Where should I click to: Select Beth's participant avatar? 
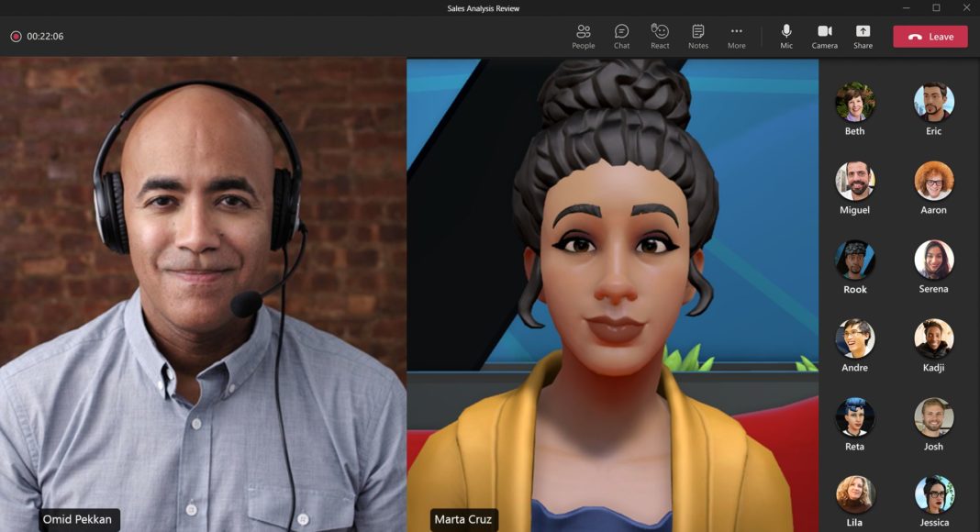(x=854, y=102)
